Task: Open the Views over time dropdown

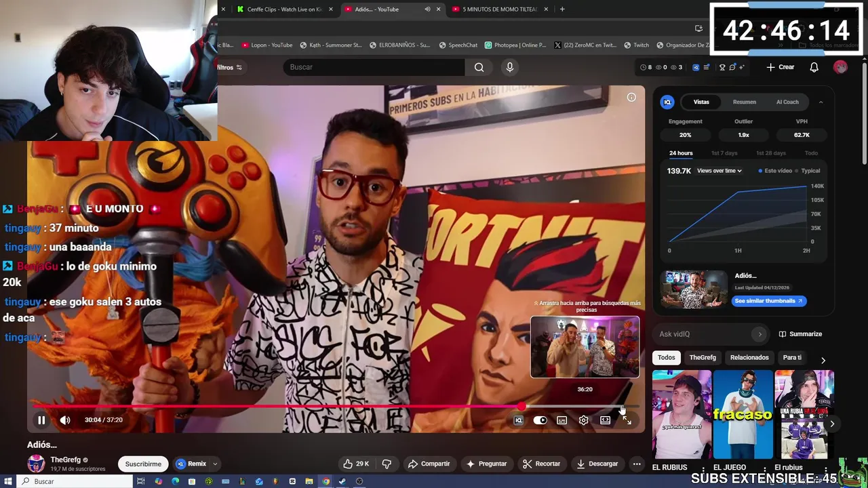Action: (x=719, y=171)
